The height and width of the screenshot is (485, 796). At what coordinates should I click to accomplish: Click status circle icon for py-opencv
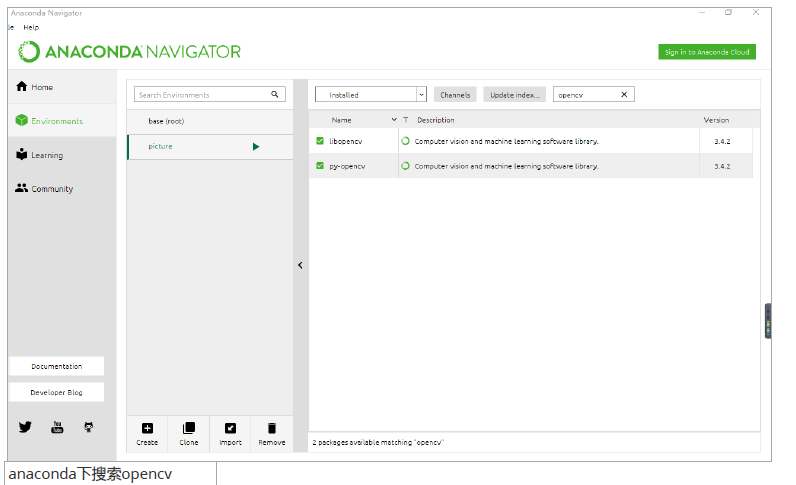[x=406, y=166]
